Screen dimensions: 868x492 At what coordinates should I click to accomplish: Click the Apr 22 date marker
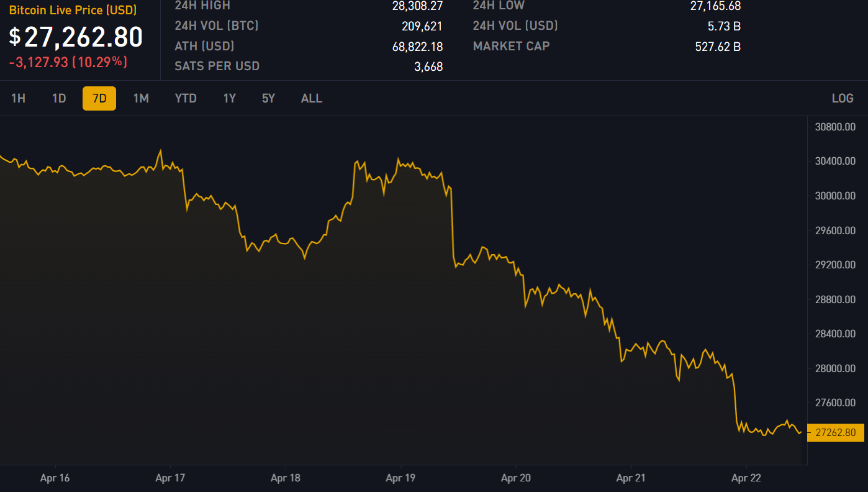click(x=746, y=478)
